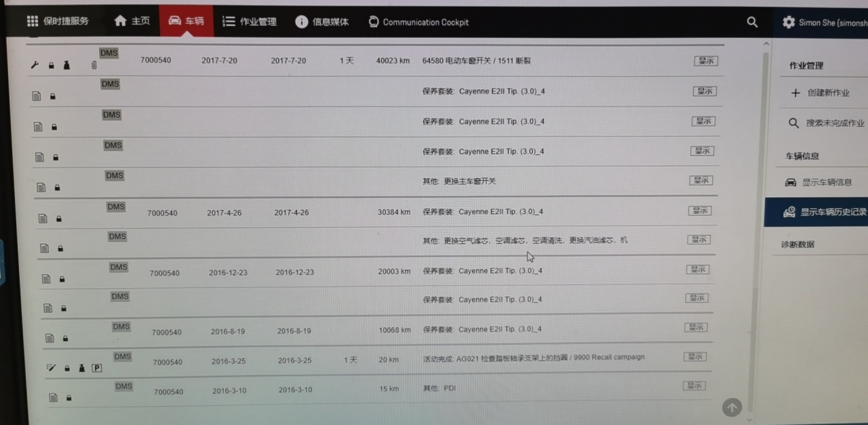Click the AG021 检查踏板轴承支架 description

pyautogui.click(x=534, y=357)
